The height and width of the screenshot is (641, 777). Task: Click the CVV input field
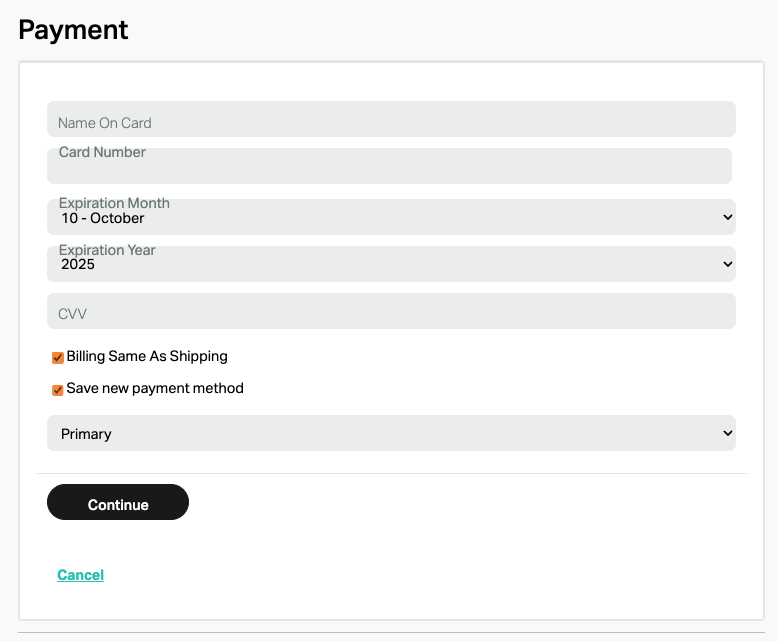pos(391,311)
